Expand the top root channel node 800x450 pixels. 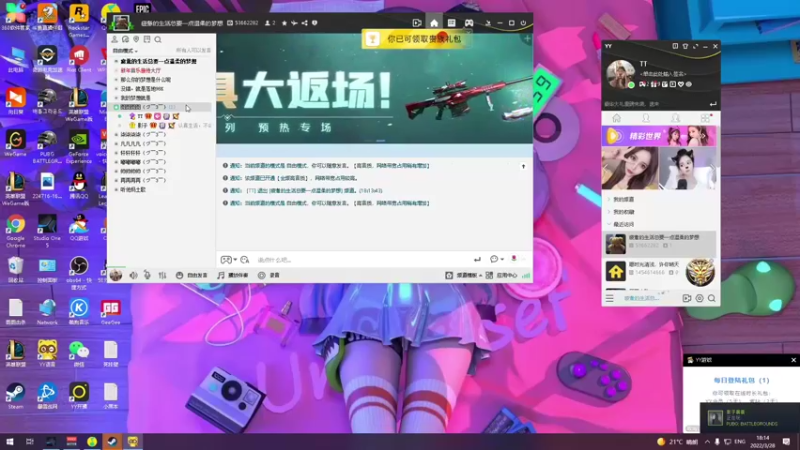pos(116,61)
